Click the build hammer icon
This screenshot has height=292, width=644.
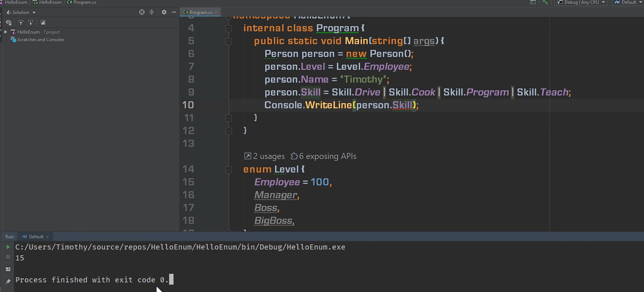pyautogui.click(x=545, y=2)
